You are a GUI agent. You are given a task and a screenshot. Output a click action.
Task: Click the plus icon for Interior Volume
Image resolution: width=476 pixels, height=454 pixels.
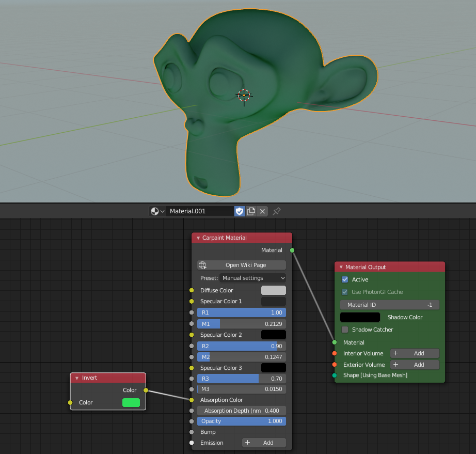396,353
